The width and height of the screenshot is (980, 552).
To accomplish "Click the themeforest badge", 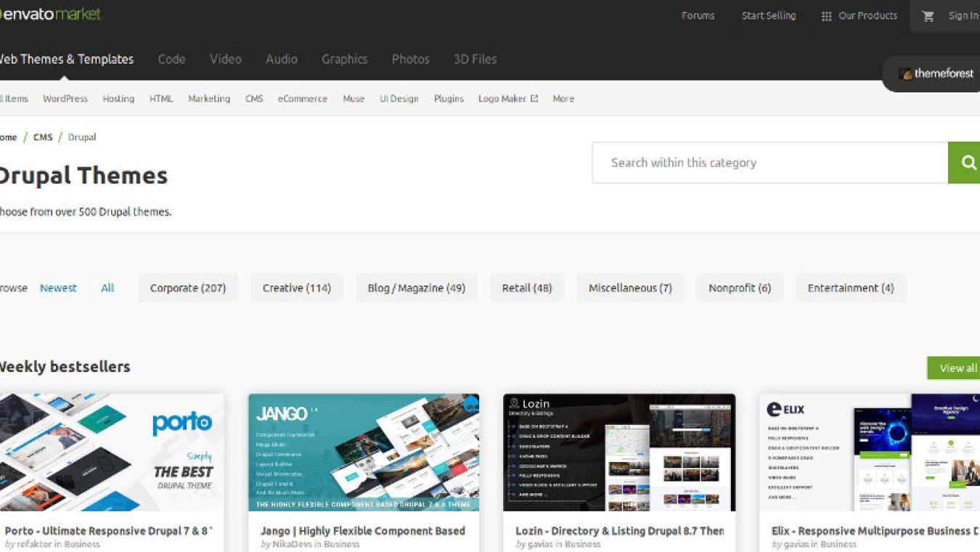I will [936, 73].
